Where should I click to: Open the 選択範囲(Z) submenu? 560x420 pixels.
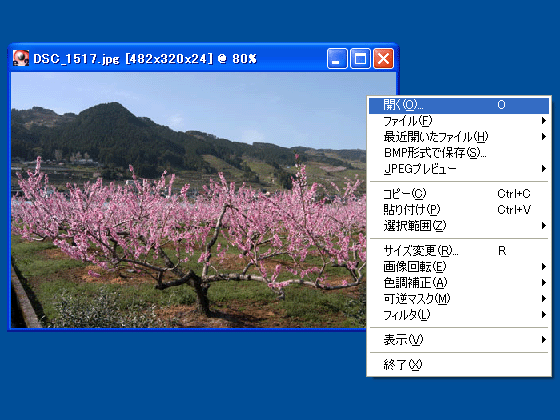click(459, 226)
